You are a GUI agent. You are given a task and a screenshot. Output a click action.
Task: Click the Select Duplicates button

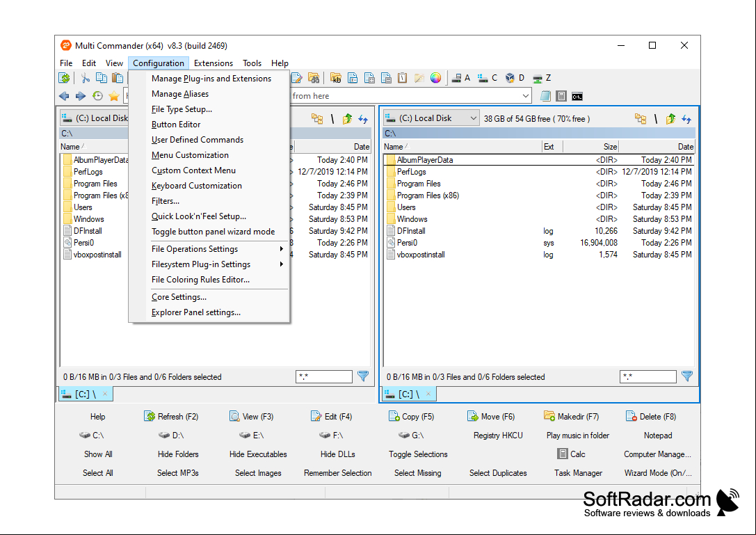pos(498,473)
